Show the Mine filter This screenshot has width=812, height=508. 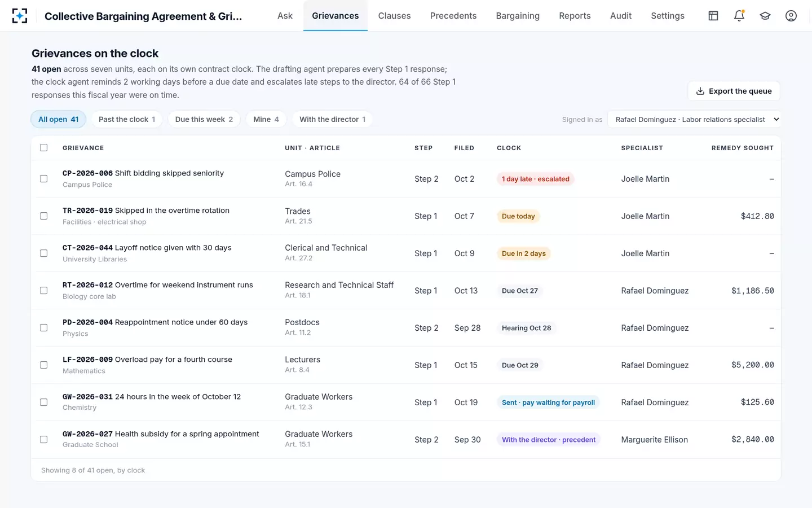tap(266, 119)
